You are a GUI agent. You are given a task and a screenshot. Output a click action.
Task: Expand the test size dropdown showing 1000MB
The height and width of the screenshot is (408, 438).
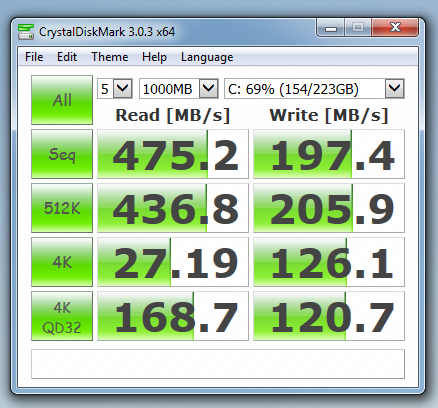[209, 89]
